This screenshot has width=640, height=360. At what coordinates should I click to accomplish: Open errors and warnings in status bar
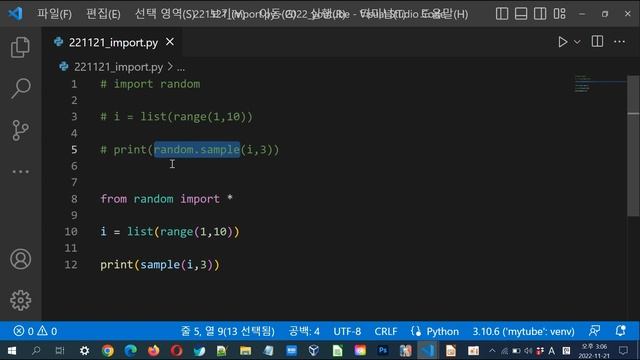[x=35, y=331]
